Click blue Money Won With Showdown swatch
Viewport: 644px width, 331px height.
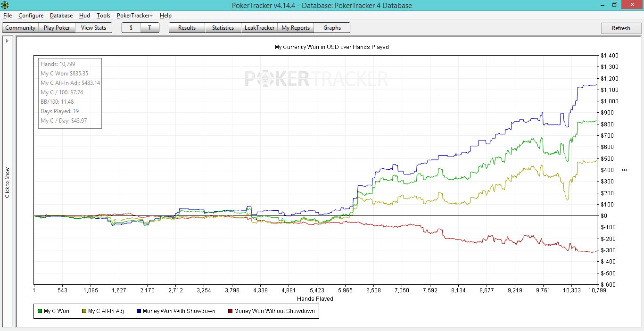tap(139, 311)
